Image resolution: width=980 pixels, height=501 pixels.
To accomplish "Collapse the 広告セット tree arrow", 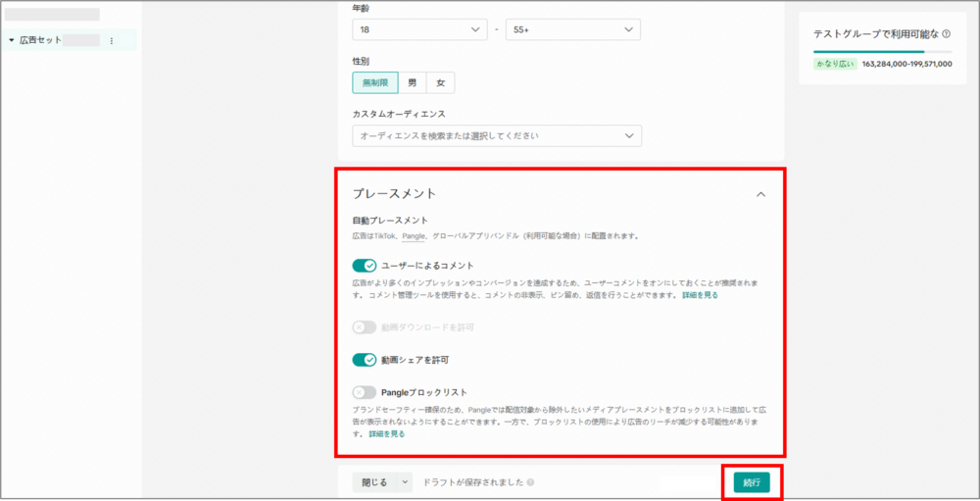I will [x=11, y=41].
